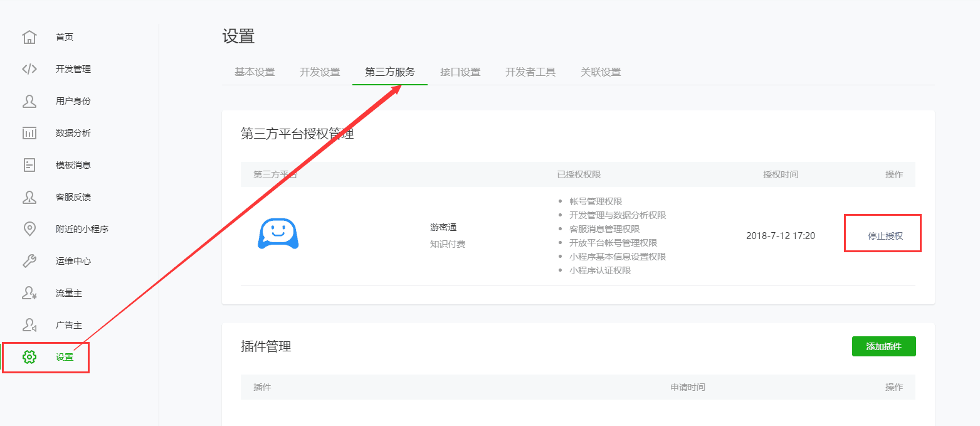Switch to the 基本设置 tab
The width and height of the screenshot is (980, 426).
click(x=255, y=72)
